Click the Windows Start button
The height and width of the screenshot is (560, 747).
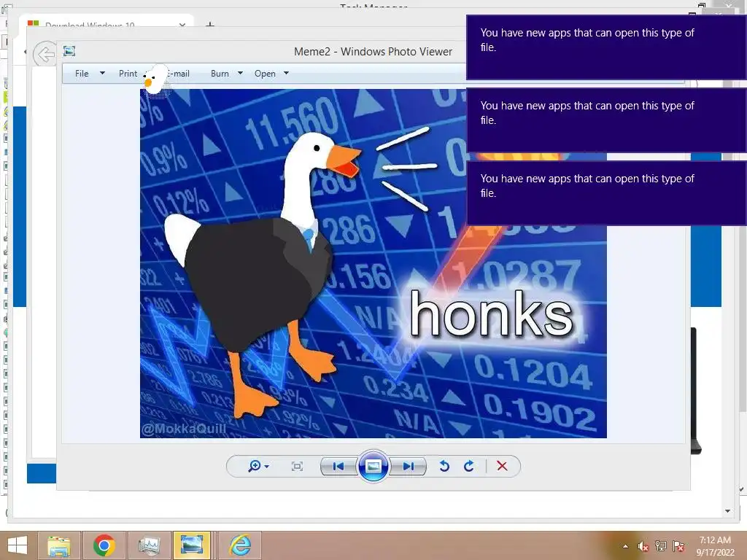click(x=18, y=545)
